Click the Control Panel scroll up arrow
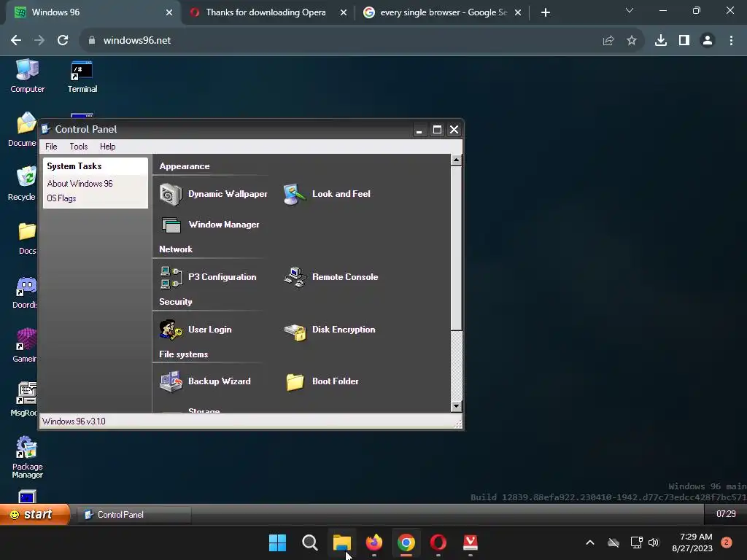This screenshot has height=560, width=747. [x=456, y=160]
